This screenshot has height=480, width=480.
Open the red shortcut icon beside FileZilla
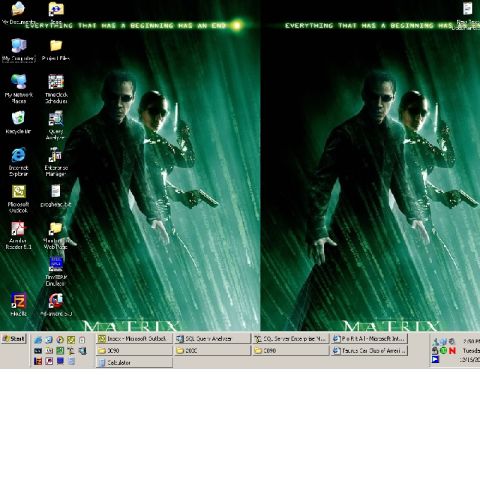click(56, 304)
